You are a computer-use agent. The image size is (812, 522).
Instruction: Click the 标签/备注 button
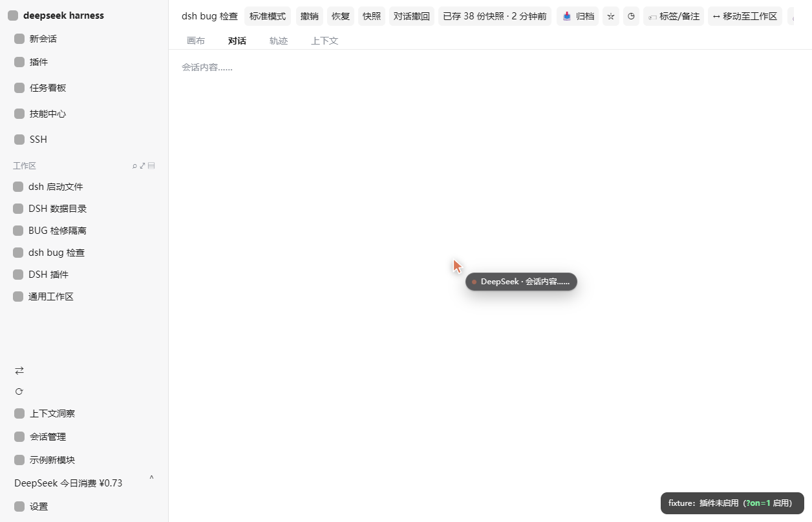click(x=674, y=16)
